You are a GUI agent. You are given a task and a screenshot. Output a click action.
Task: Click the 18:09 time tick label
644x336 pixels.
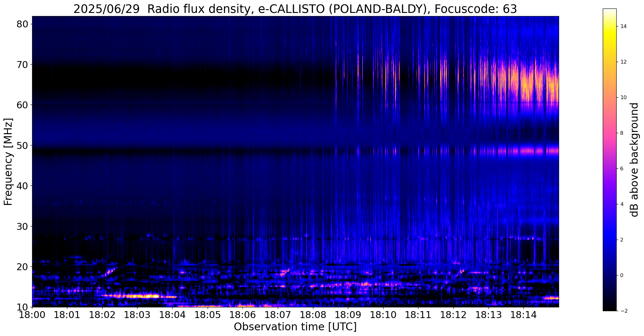[x=348, y=315]
